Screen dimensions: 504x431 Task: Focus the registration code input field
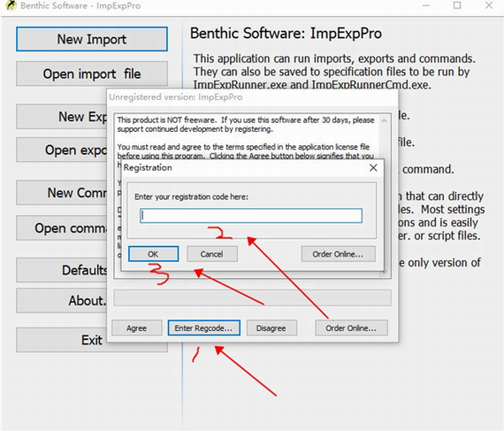point(251,216)
